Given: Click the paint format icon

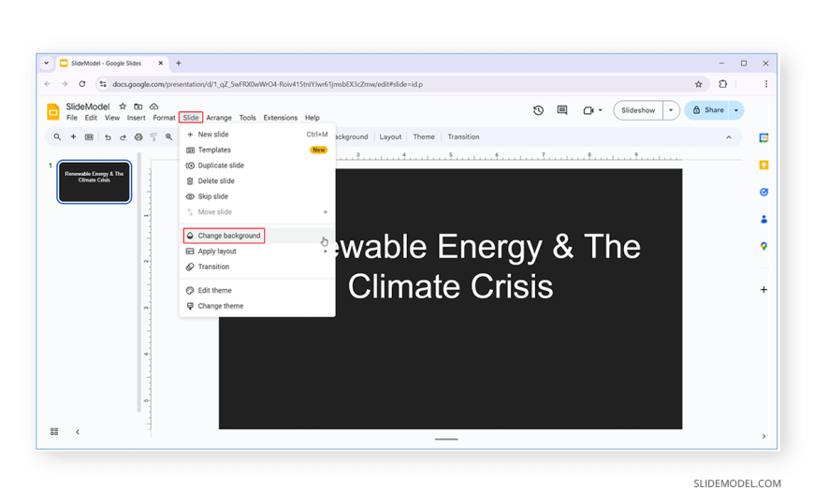Looking at the screenshot, I should (x=153, y=137).
